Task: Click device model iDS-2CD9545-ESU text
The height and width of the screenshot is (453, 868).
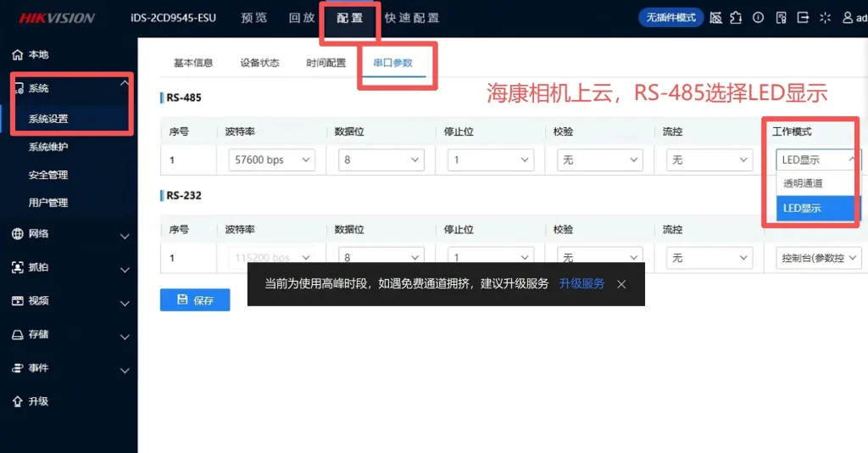Action: click(x=173, y=18)
